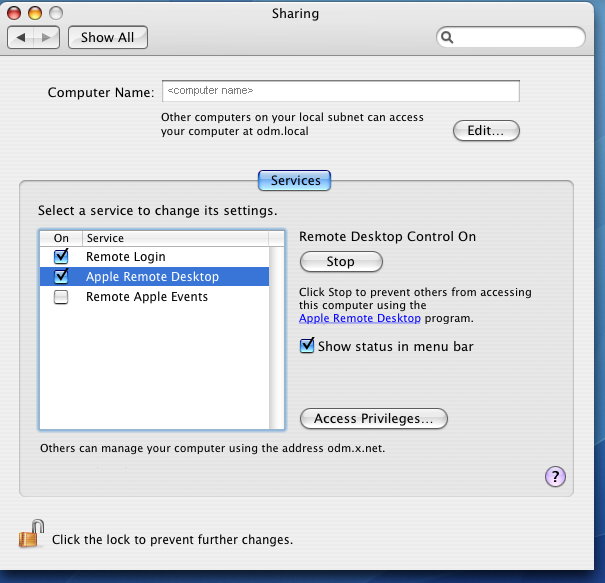Toggle Show status in menu bar

[x=307, y=346]
